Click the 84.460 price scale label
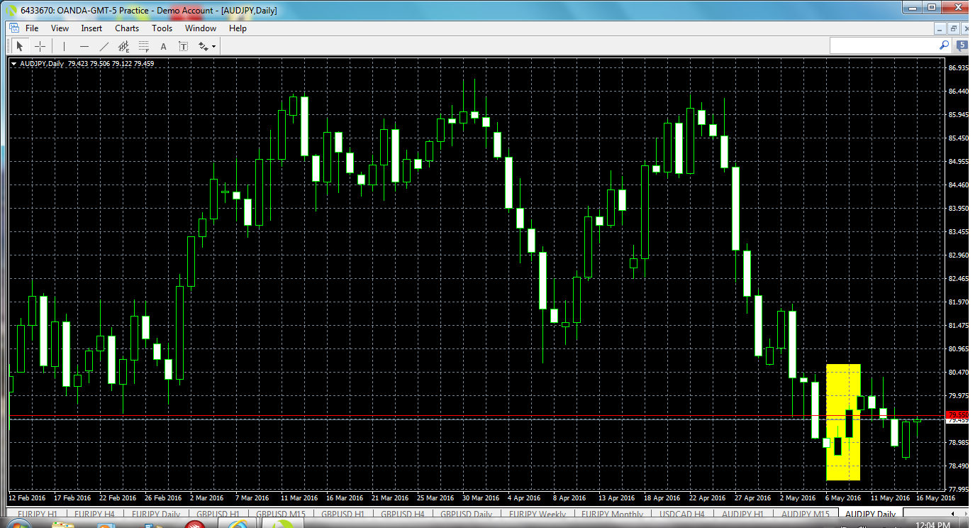 click(957, 185)
